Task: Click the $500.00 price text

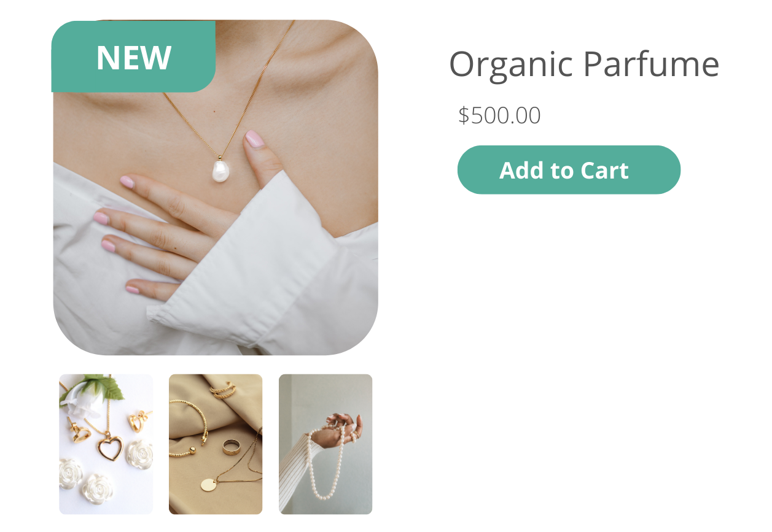Action: point(499,115)
